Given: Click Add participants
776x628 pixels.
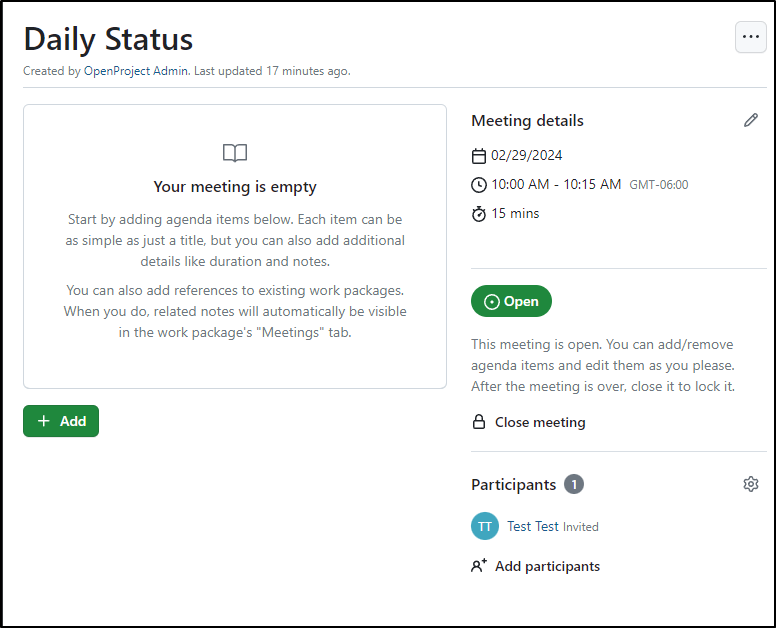Looking at the screenshot, I should 547,566.
